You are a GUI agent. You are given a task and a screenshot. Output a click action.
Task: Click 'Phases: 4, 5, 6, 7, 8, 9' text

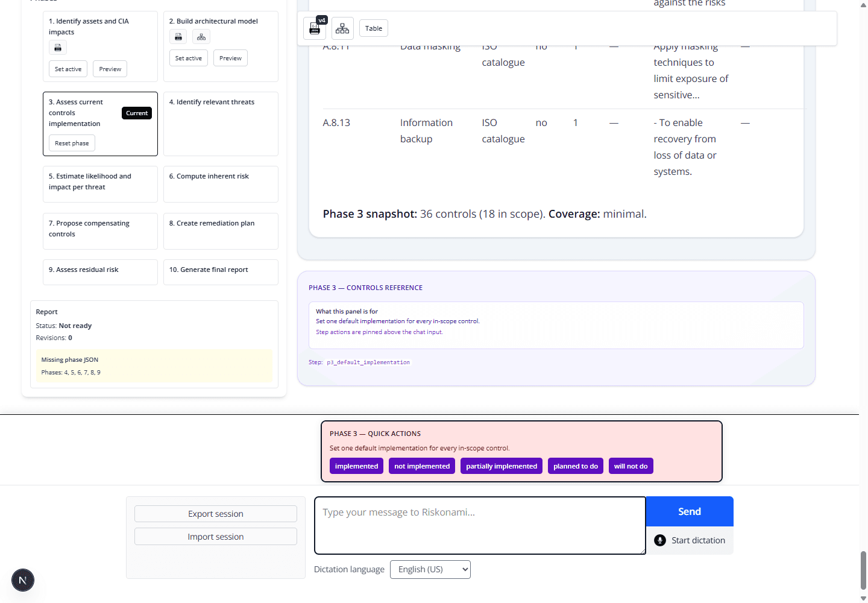[71, 372]
